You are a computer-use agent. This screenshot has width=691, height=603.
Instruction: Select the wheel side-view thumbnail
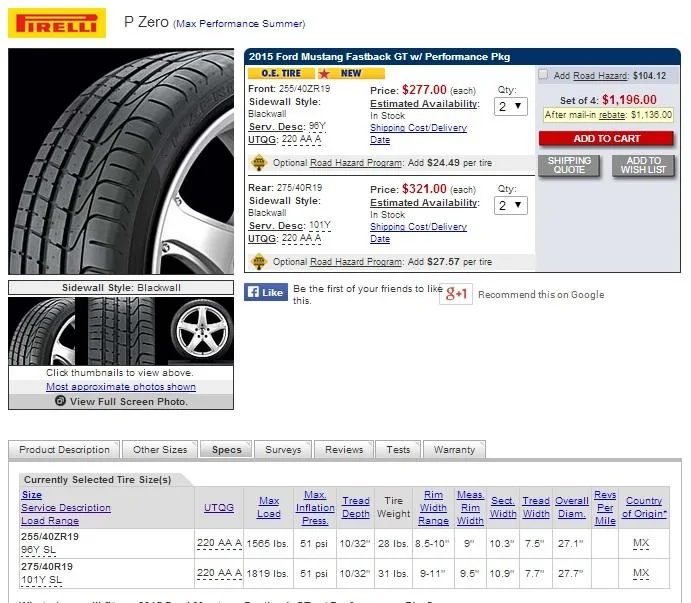tap(201, 331)
